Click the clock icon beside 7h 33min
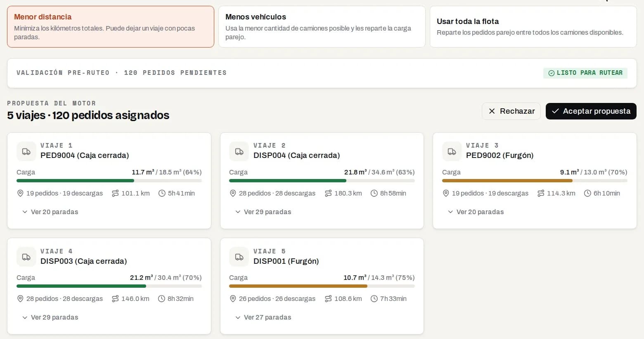 374,298
